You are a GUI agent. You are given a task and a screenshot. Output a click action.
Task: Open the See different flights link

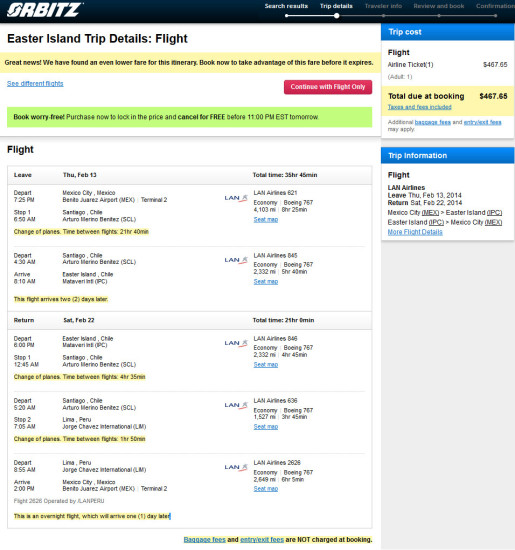[35, 83]
